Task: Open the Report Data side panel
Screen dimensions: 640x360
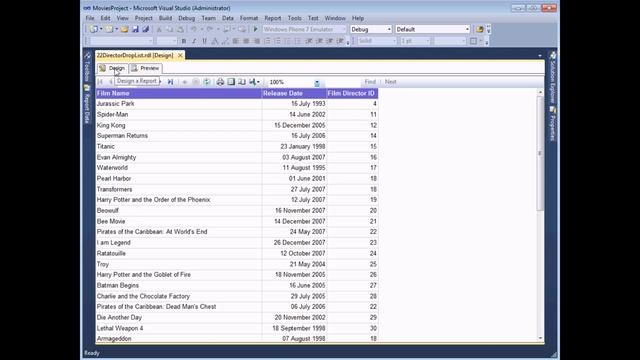Action: click(x=87, y=104)
